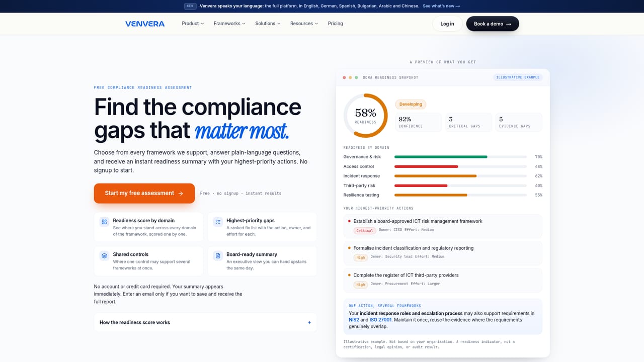This screenshot has height=362, width=644.
Task: Click Book a demo button
Action: (493, 24)
